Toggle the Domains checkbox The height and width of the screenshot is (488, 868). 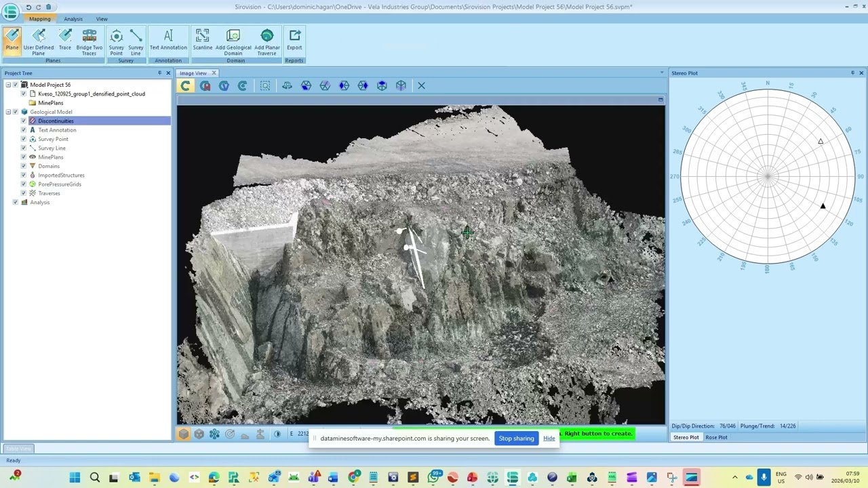point(24,166)
